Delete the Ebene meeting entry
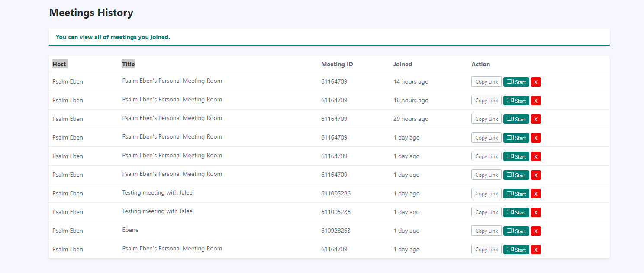This screenshot has width=644, height=273. coord(536,231)
